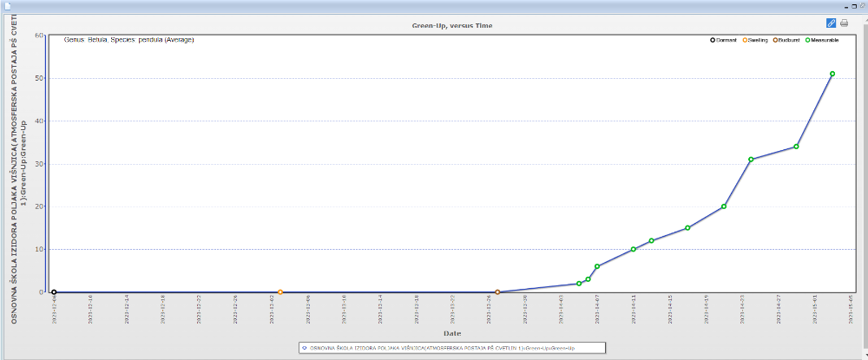The height and width of the screenshot is (360, 868).
Task: Click the Swelling legend marker
Action: click(x=746, y=41)
